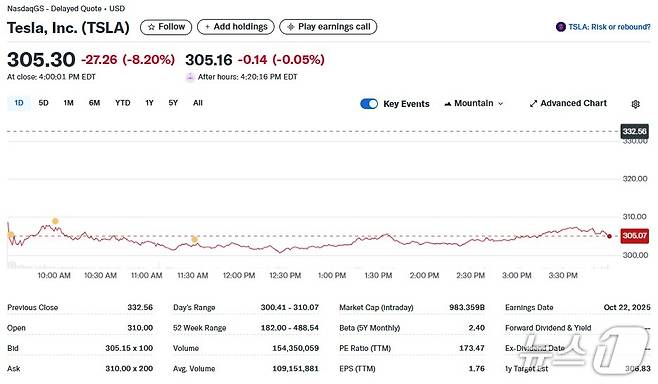Open the Advanced Chart view

point(568,103)
